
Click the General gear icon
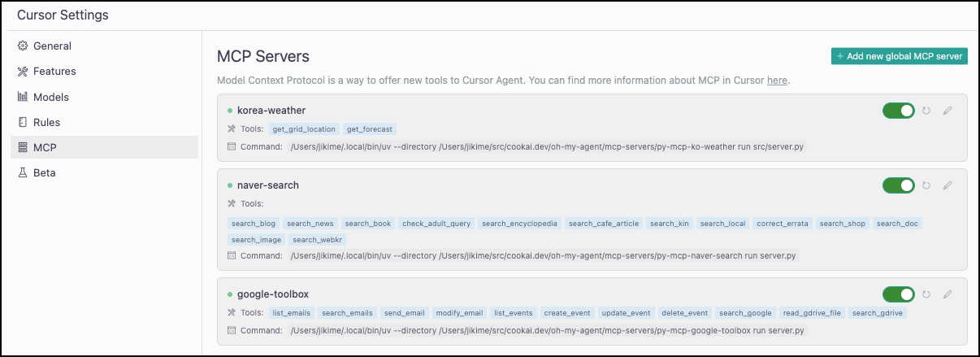click(x=23, y=46)
